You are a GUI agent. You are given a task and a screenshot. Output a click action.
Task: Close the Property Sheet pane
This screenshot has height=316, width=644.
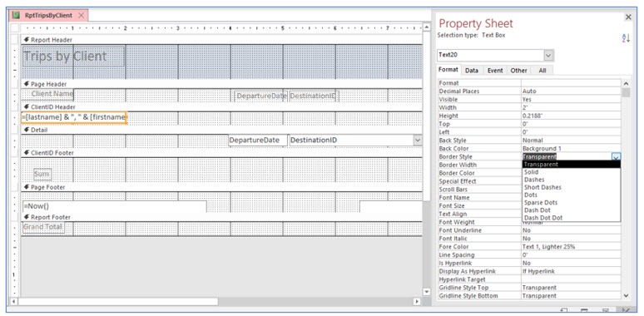[628, 17]
